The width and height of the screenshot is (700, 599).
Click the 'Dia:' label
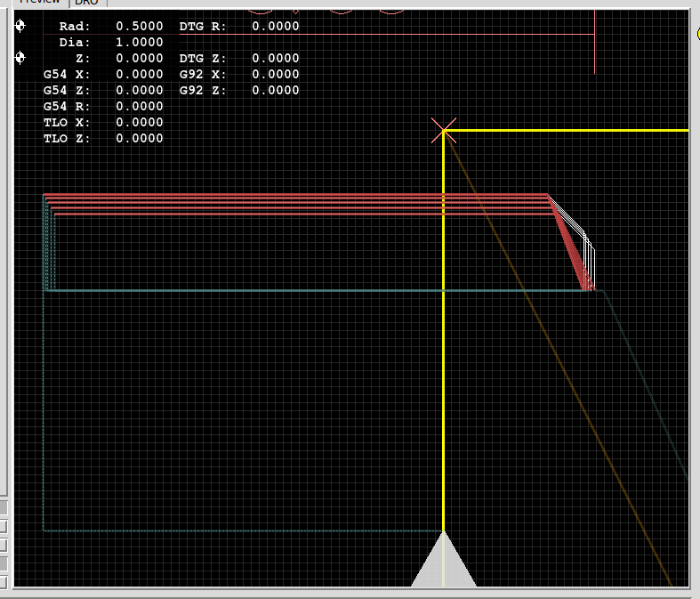click(x=75, y=43)
